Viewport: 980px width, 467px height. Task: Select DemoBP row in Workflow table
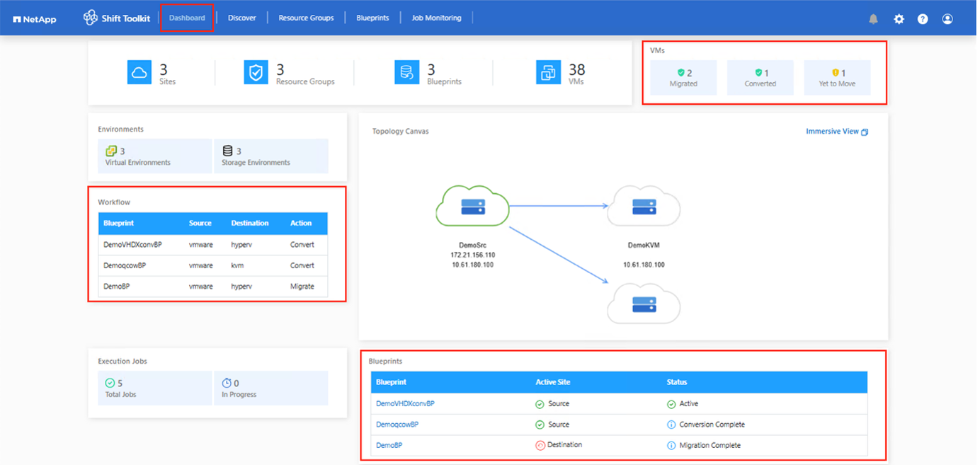click(212, 287)
